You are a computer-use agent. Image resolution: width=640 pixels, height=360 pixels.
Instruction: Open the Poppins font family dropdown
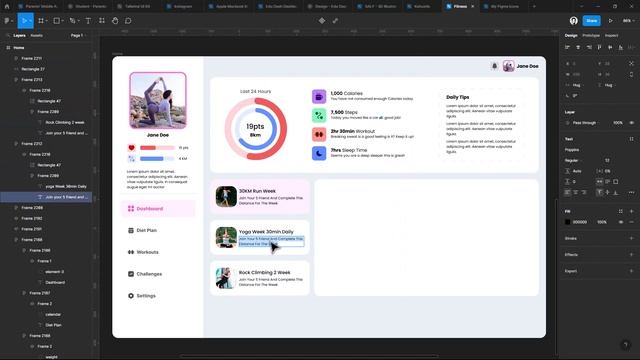point(572,150)
